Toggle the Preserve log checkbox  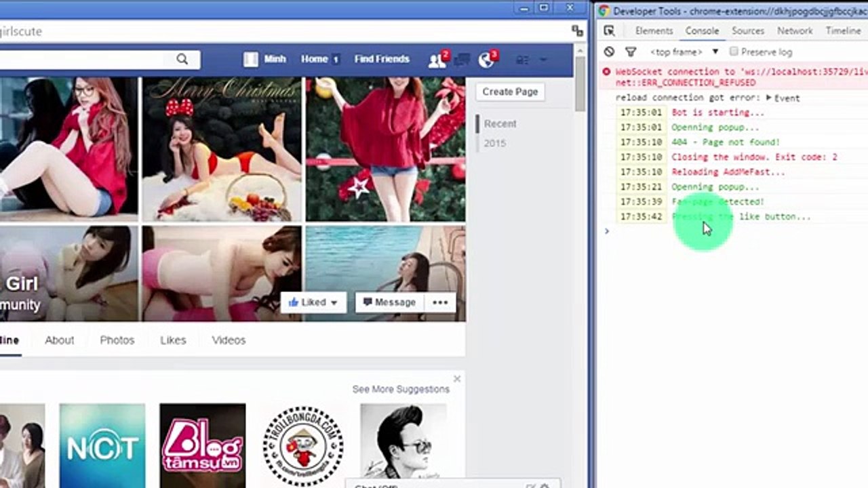[x=734, y=52]
